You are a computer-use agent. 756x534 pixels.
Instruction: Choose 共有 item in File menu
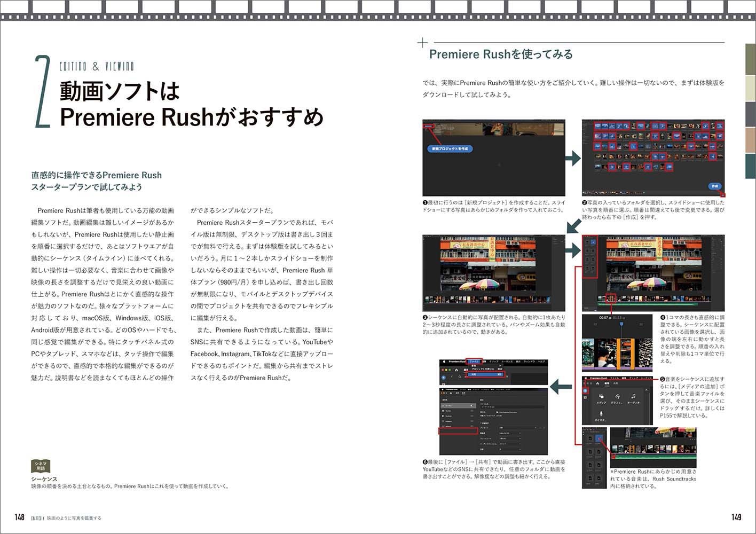click(x=483, y=374)
